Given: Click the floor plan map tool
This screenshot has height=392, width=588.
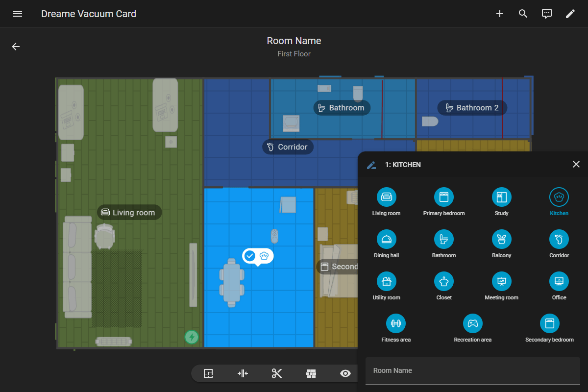Looking at the screenshot, I should point(208,374).
